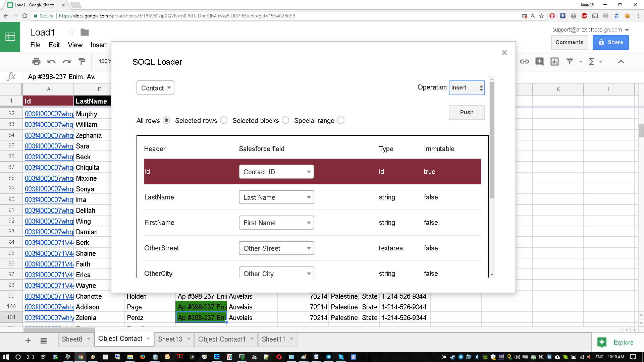644x362 pixels.
Task: Choose the Selected blocks option
Action: click(x=285, y=120)
